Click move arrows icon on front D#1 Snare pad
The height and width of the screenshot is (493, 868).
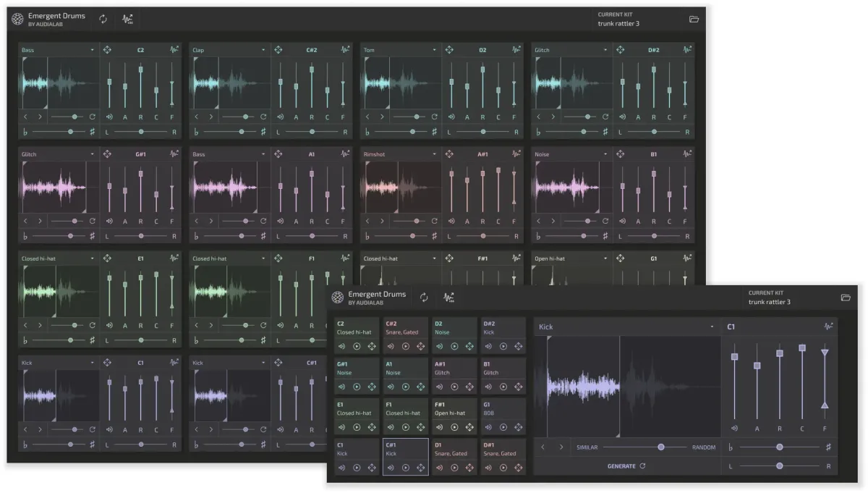(x=519, y=468)
